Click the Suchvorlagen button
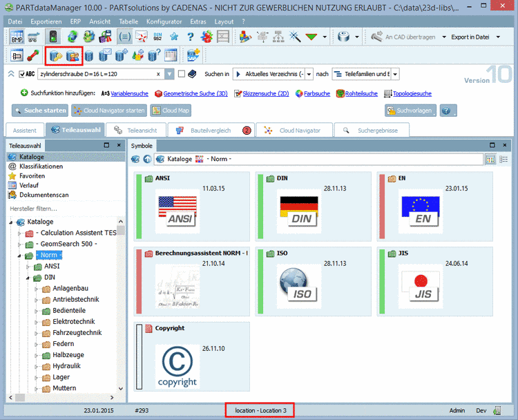518x420 pixels. 410,111
